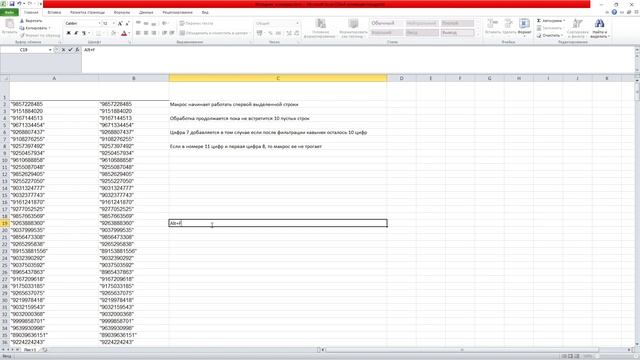Toggle bottom vertical alignment

[154, 24]
